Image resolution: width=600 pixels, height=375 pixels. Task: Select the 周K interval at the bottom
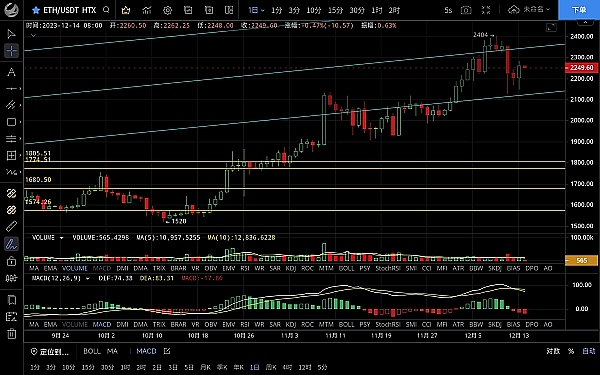tap(271, 367)
